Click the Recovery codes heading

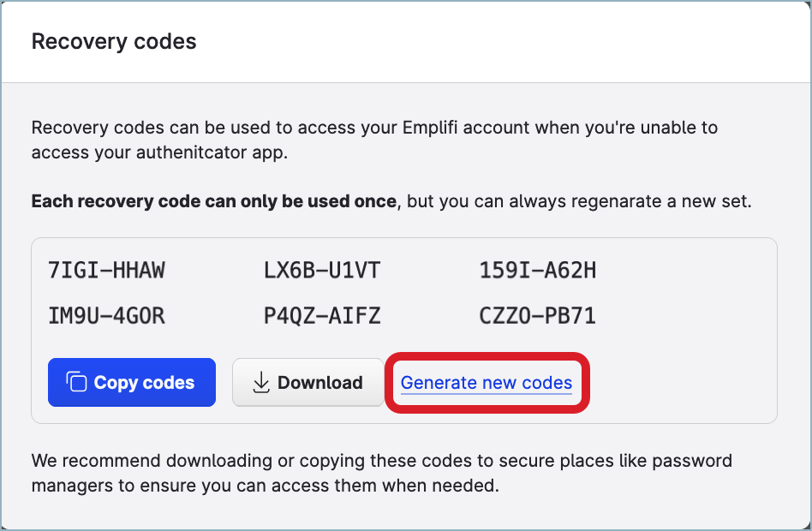pos(113,41)
